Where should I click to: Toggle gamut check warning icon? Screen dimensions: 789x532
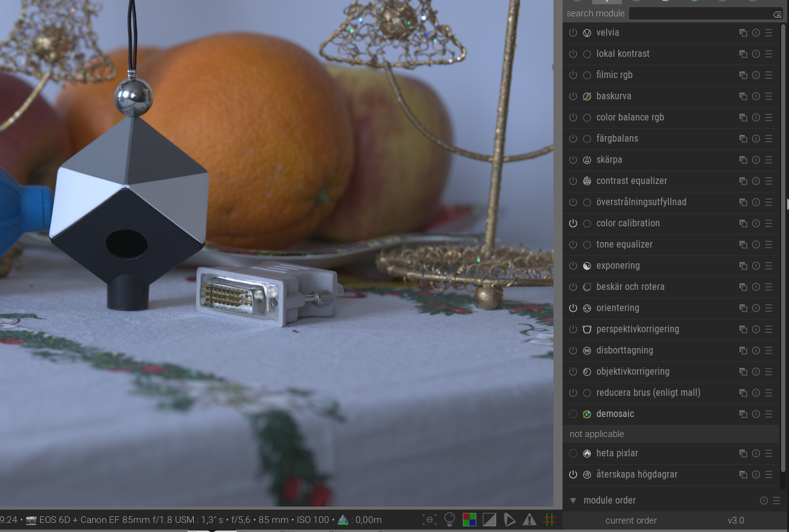pos(529,519)
